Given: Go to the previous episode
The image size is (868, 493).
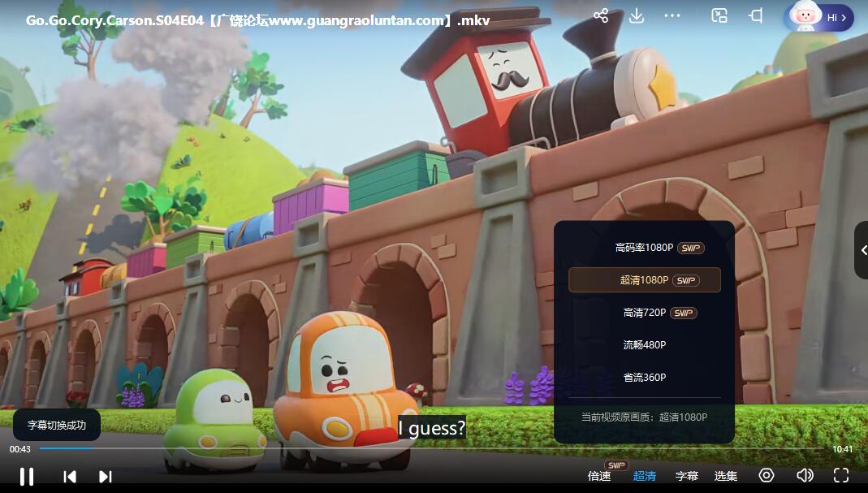Looking at the screenshot, I should point(70,477).
